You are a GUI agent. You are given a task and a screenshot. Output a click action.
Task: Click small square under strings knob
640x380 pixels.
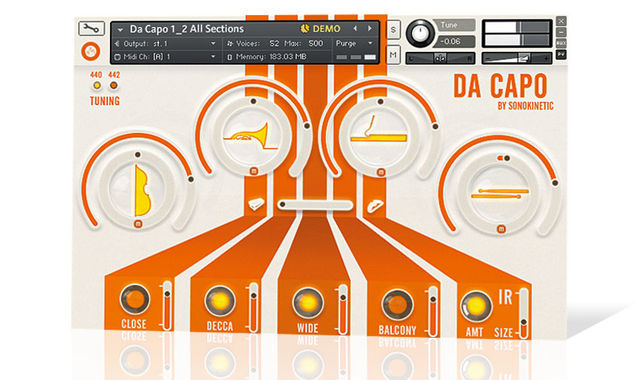coord(138,224)
